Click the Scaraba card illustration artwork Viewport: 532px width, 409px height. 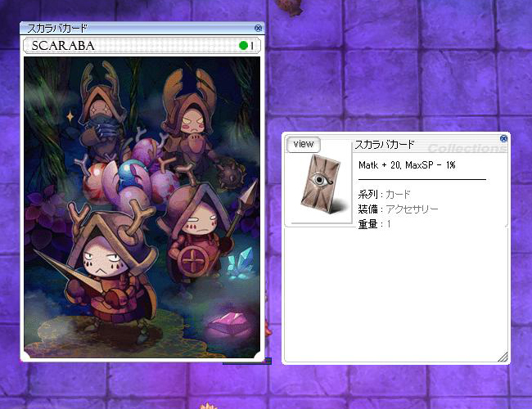(142, 207)
